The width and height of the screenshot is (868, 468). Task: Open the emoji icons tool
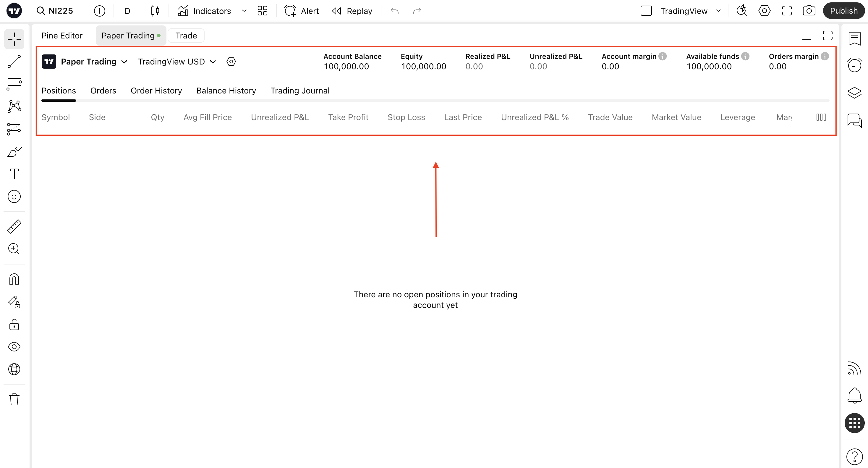coord(14,196)
